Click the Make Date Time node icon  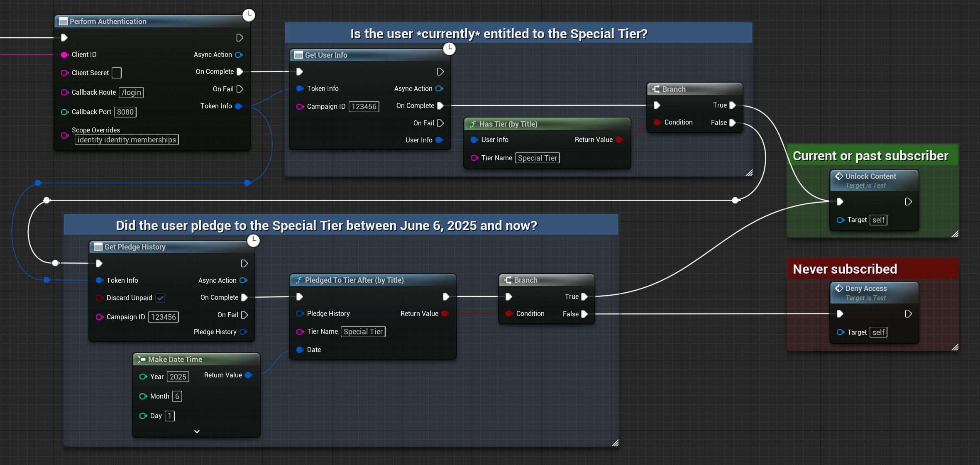[x=142, y=360]
